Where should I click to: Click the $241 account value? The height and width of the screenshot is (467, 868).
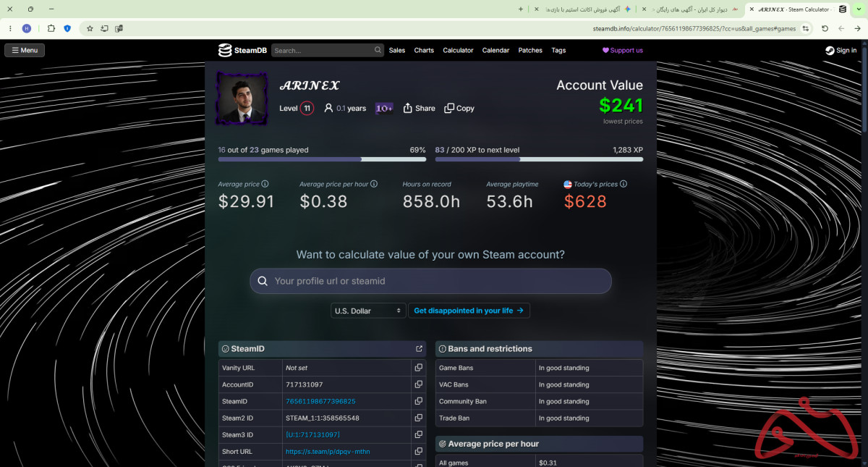621,105
